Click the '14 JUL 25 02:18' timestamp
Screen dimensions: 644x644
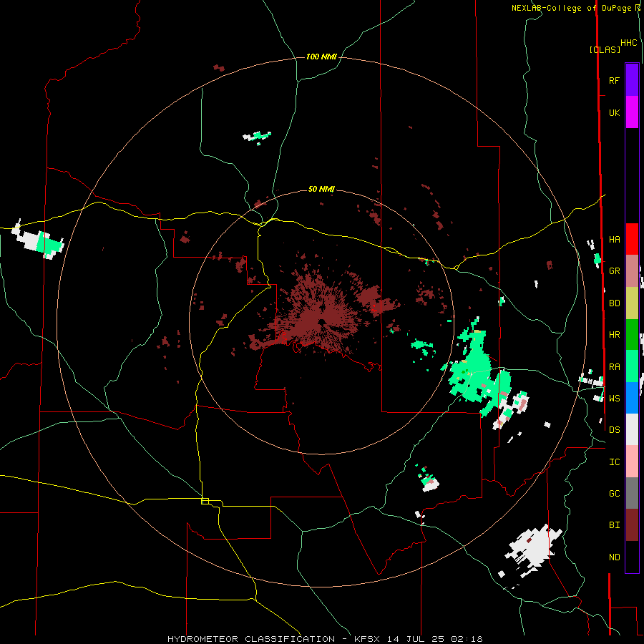click(436, 639)
